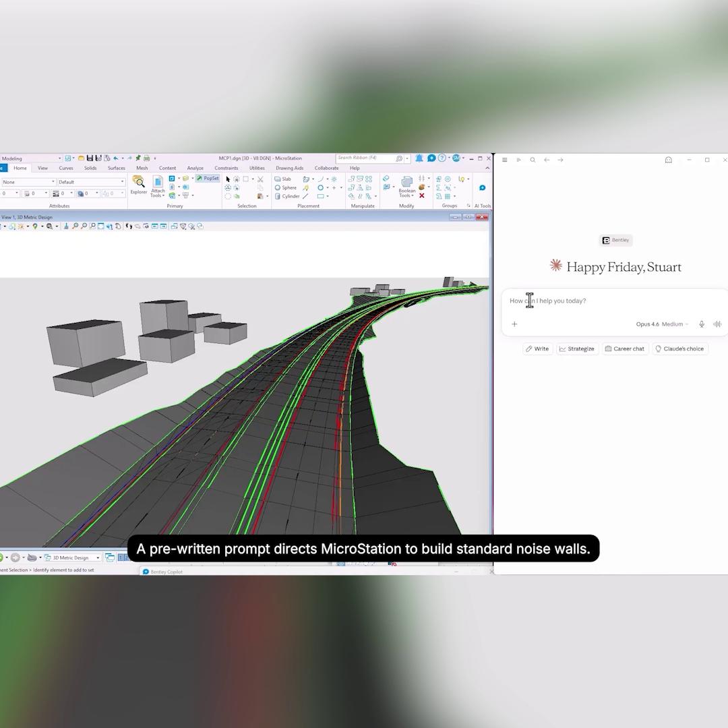Switch to the Surfaces ribbon tab
This screenshot has width=728, height=728.
point(117,168)
